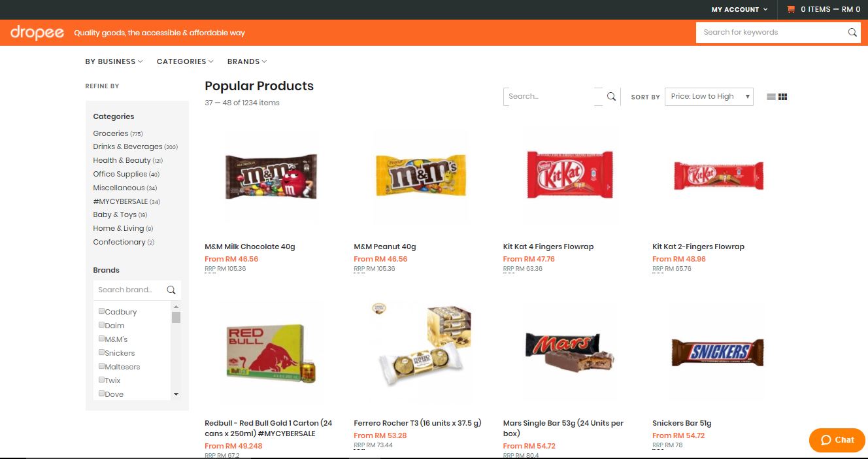Expand the BRANDS navigation menu
Screen dimensions: 868x459
(x=246, y=61)
